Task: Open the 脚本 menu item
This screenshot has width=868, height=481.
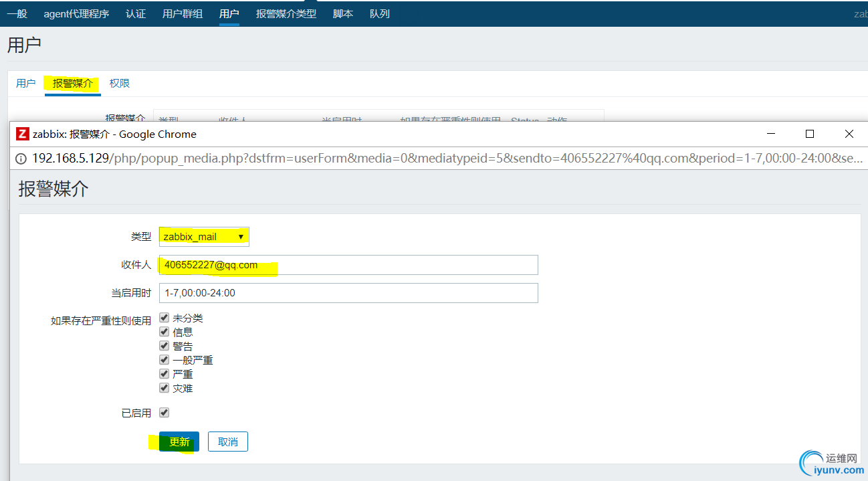Action: [343, 13]
